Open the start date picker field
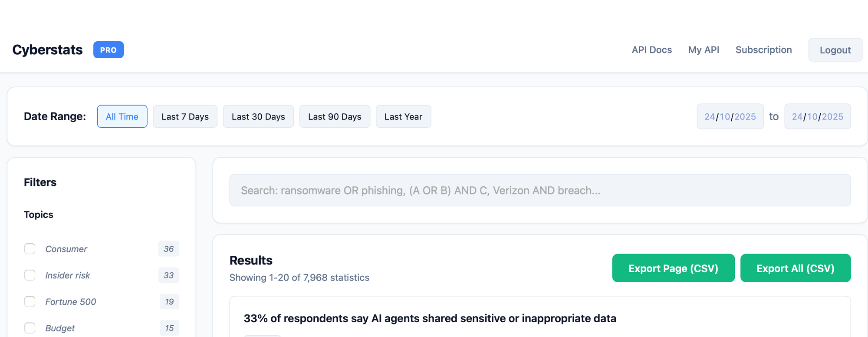Viewport: 868px width, 337px height. point(730,116)
